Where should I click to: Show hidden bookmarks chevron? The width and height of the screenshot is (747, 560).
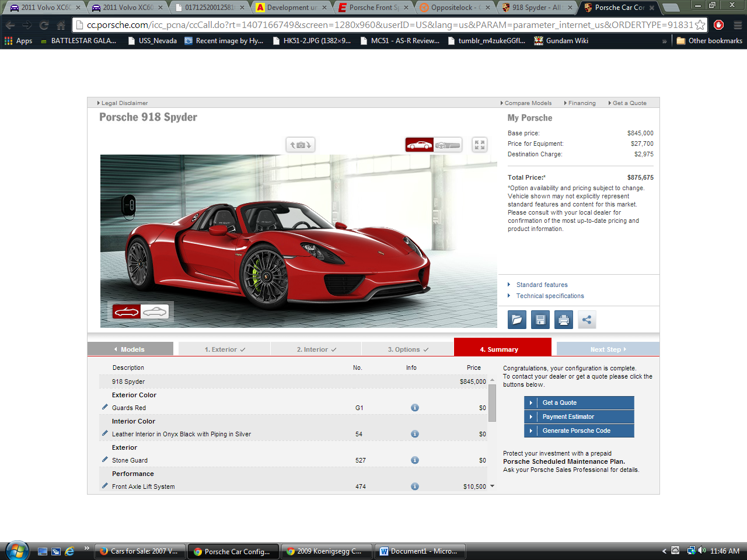664,41
